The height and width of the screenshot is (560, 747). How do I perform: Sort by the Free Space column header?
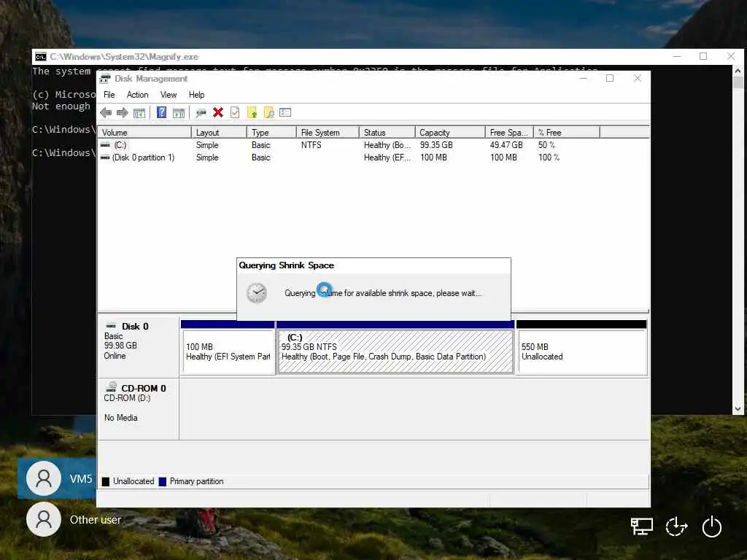pyautogui.click(x=508, y=133)
